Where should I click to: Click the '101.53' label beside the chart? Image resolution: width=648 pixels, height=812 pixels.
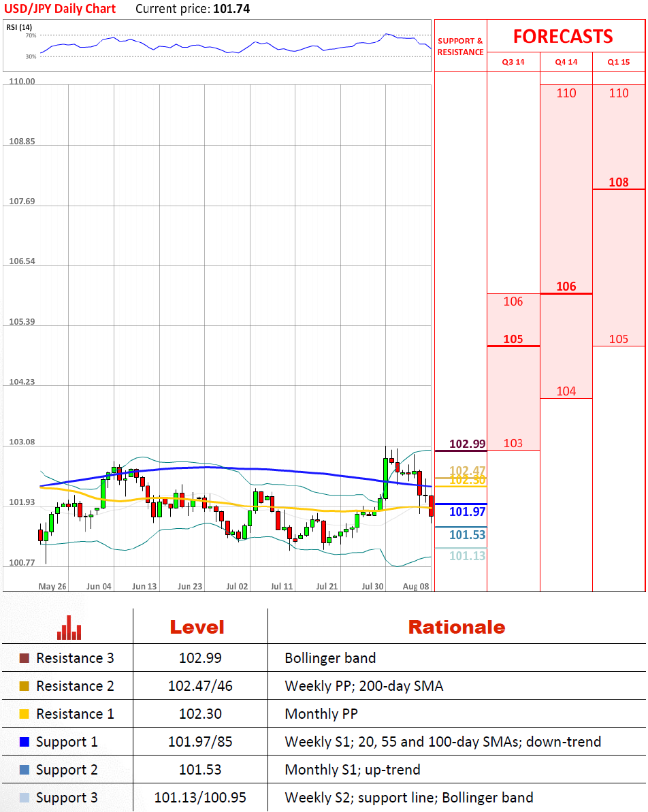467,535
